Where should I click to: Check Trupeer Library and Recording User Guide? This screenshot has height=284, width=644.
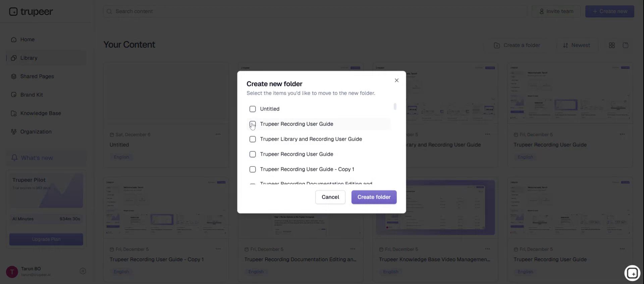point(253,139)
